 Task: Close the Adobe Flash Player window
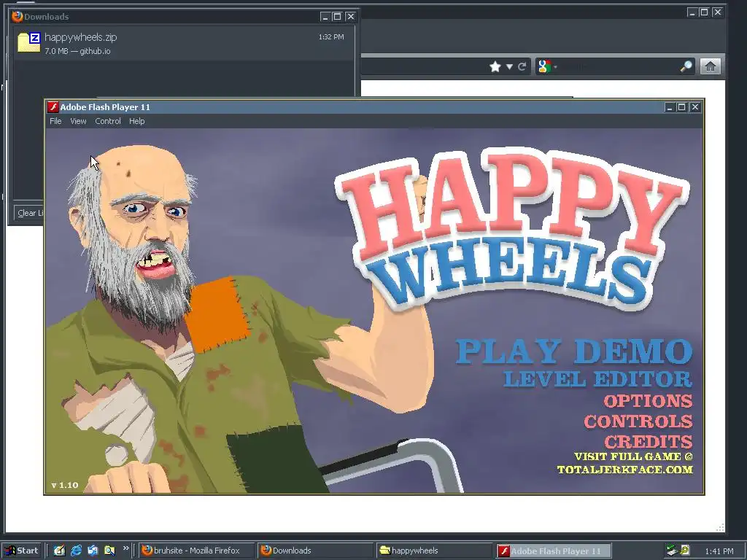click(x=695, y=107)
